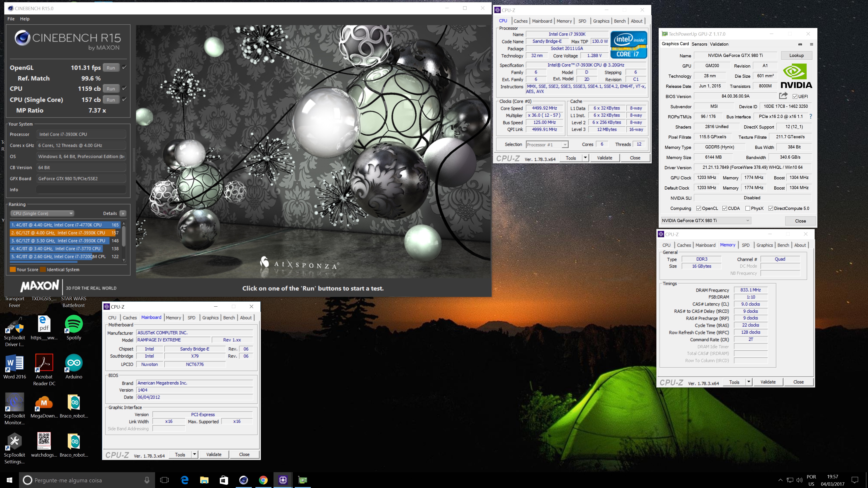Open Tools dropdown arrow in Memory tab window
The height and width of the screenshot is (488, 868).
(x=749, y=382)
